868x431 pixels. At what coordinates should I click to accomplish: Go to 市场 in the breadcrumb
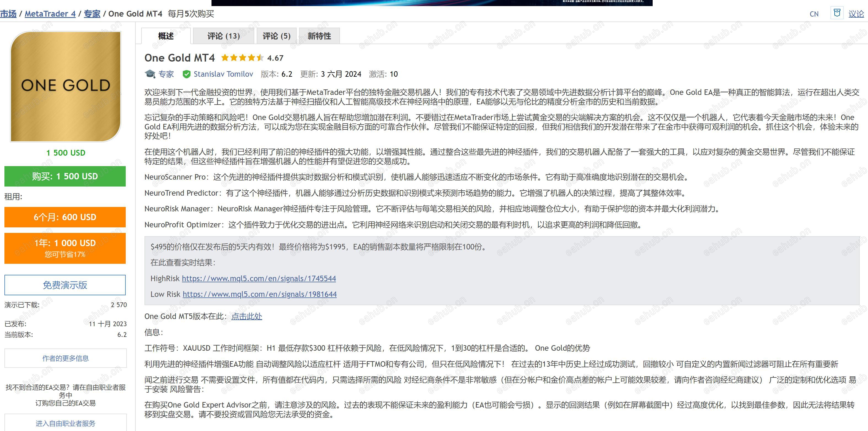(x=8, y=14)
